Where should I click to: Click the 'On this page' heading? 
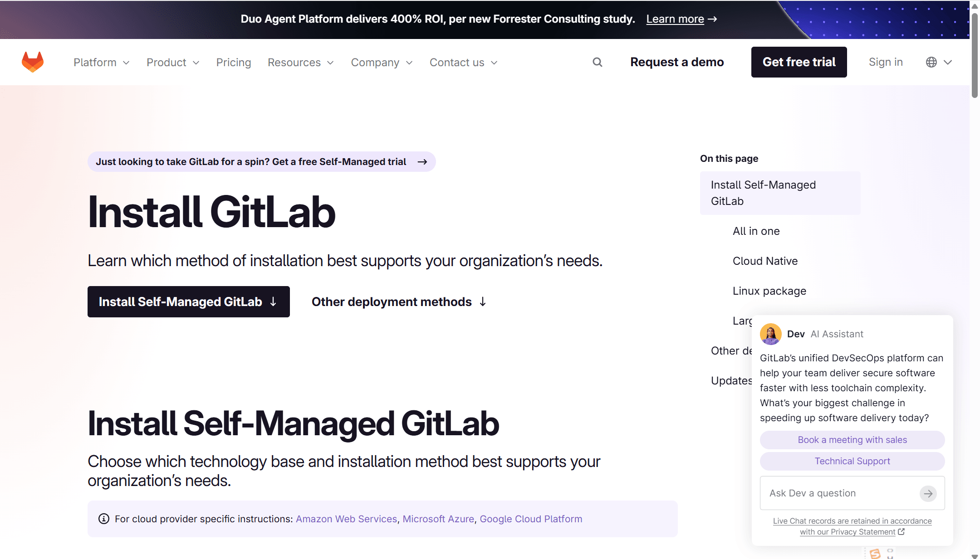click(x=729, y=159)
